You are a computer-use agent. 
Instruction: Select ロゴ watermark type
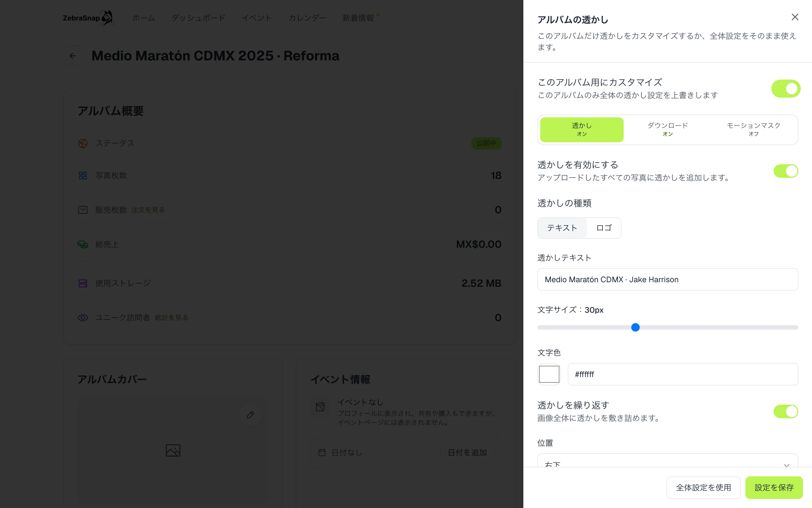click(x=604, y=228)
